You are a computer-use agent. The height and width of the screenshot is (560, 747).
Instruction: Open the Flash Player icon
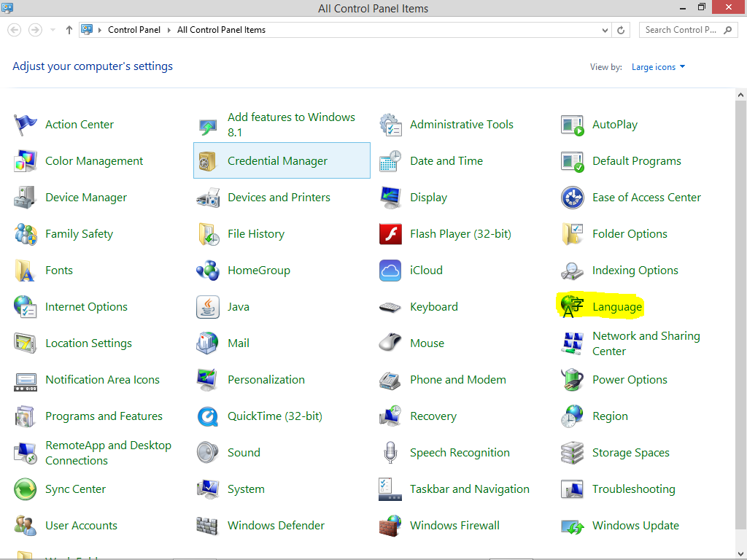[390, 234]
